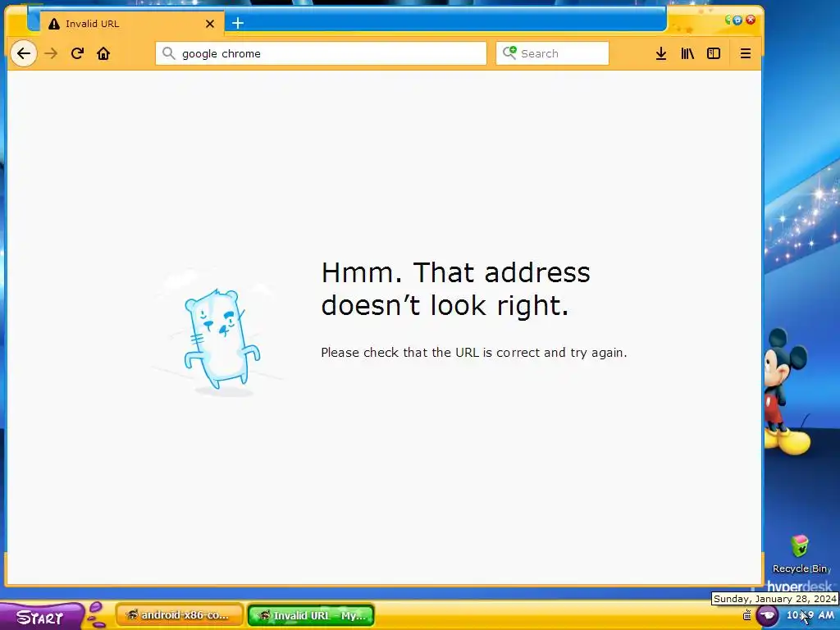Viewport: 840px width, 630px height.
Task: Close the browser window with red X
Action: 751,20
